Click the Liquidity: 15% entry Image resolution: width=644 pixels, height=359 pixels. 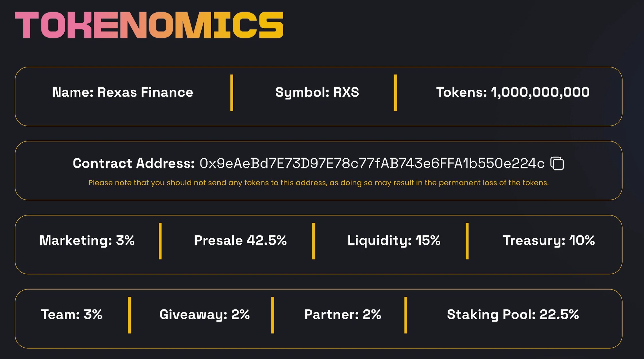click(x=393, y=241)
